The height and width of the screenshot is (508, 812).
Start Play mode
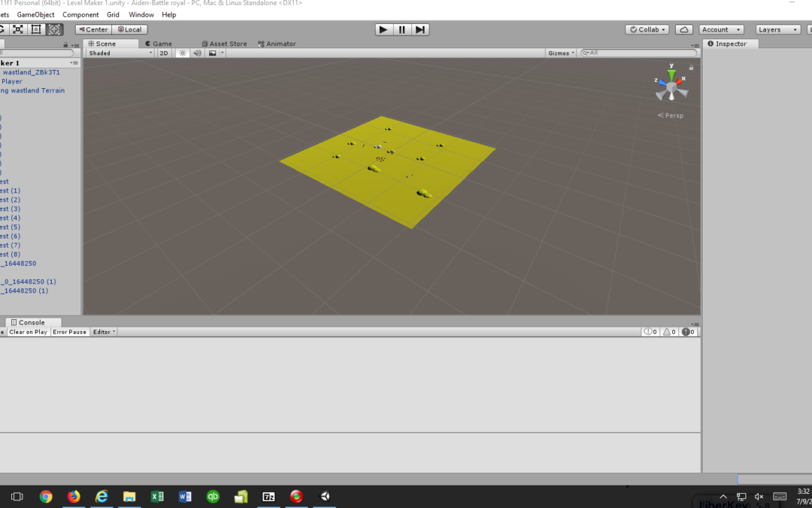tap(383, 29)
